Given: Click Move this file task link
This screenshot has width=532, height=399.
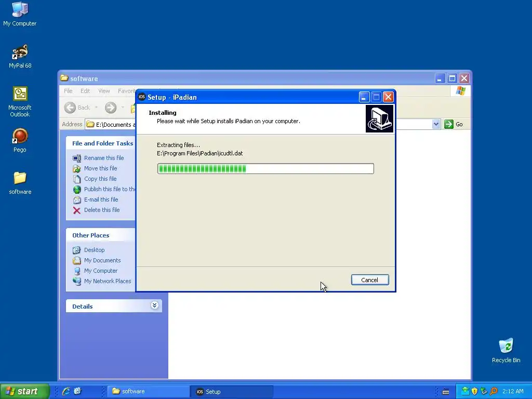Looking at the screenshot, I should [100, 168].
